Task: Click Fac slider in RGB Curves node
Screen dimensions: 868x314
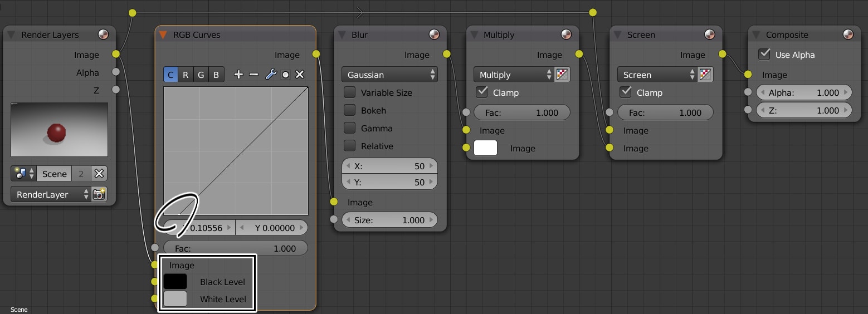Action: [x=236, y=248]
